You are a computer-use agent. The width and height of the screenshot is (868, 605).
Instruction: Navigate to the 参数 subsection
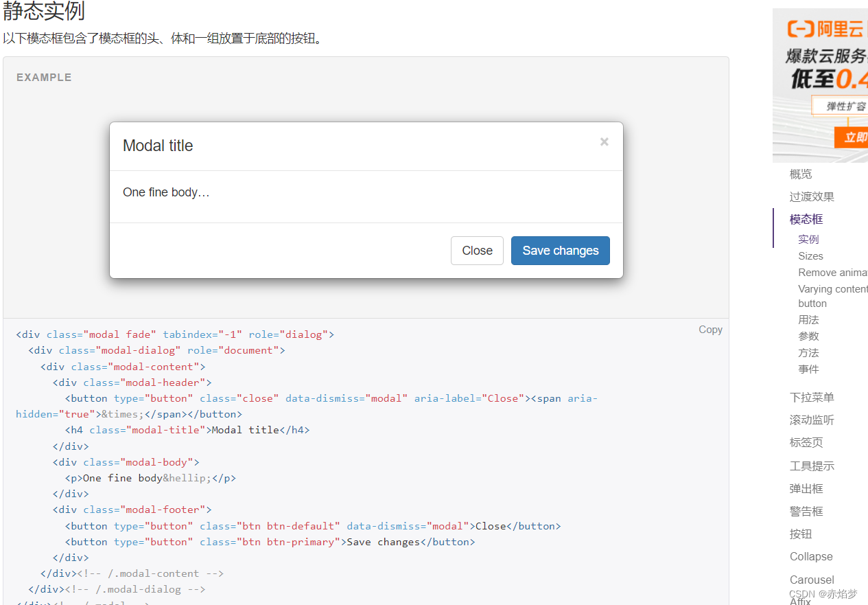tap(808, 336)
